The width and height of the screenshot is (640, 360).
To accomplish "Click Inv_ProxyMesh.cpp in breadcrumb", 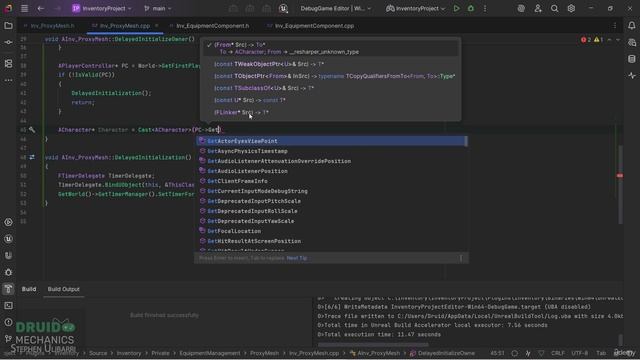I will pos(313,353).
